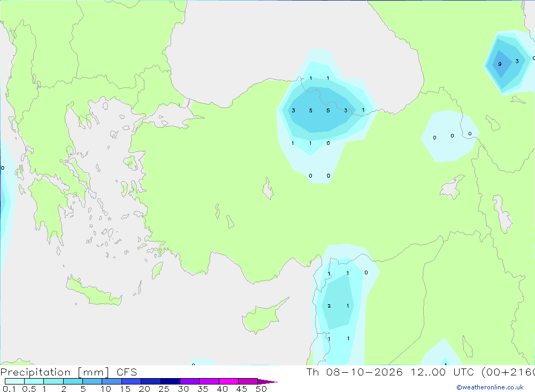Select the 2 mm legend color swatch

pos(73,381)
